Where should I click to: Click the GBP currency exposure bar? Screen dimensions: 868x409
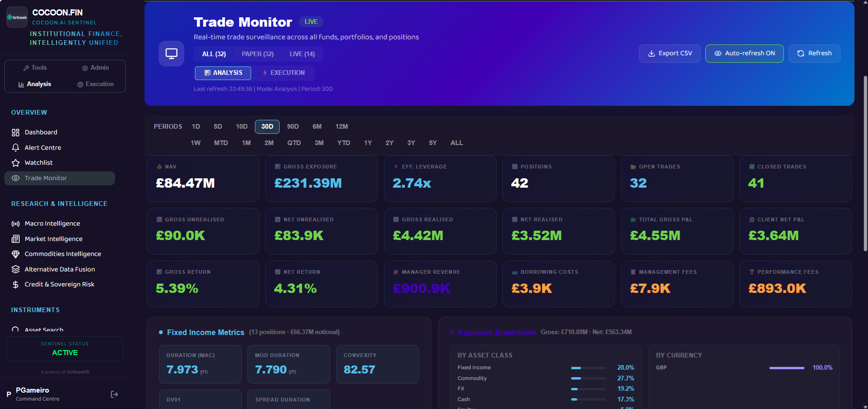click(x=787, y=368)
